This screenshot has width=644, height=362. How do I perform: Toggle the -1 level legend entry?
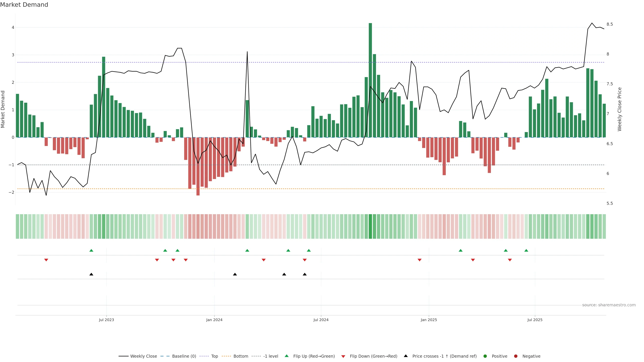tap(271, 356)
